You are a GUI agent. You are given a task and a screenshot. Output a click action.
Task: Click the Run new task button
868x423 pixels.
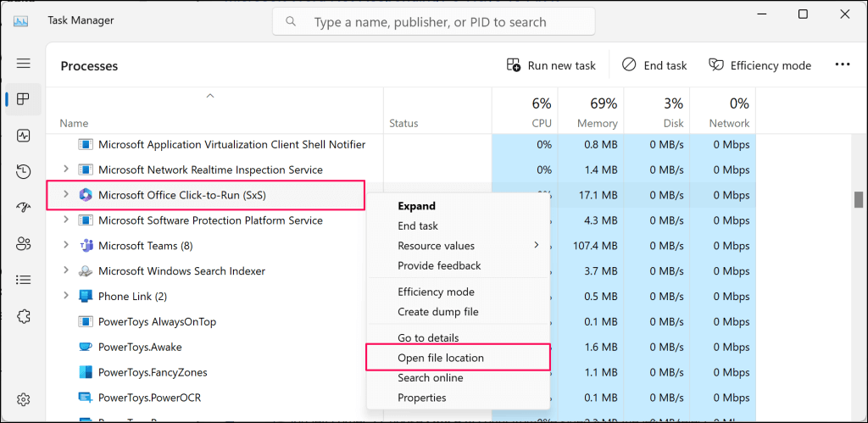(x=551, y=65)
